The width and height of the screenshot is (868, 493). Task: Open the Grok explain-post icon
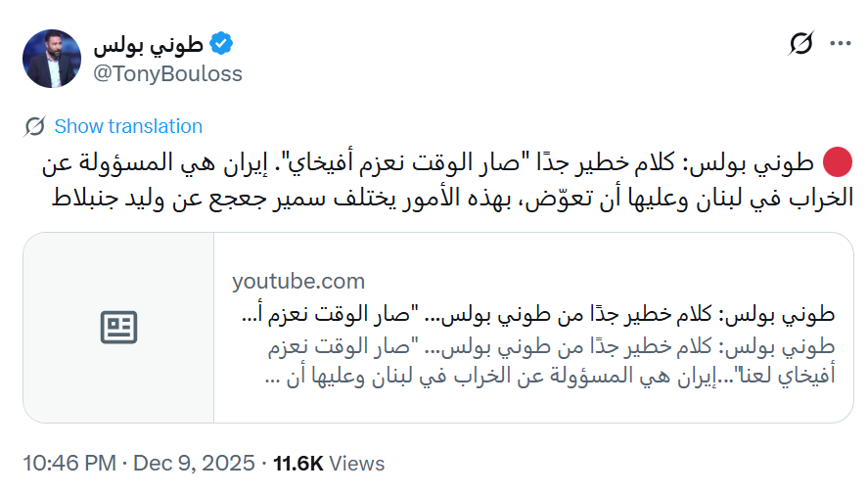point(801,44)
